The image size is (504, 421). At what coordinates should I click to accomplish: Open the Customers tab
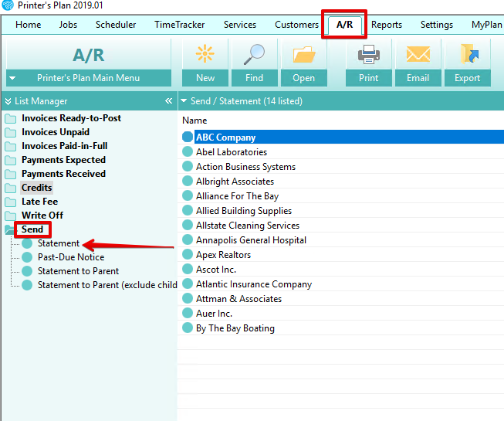[x=296, y=25]
